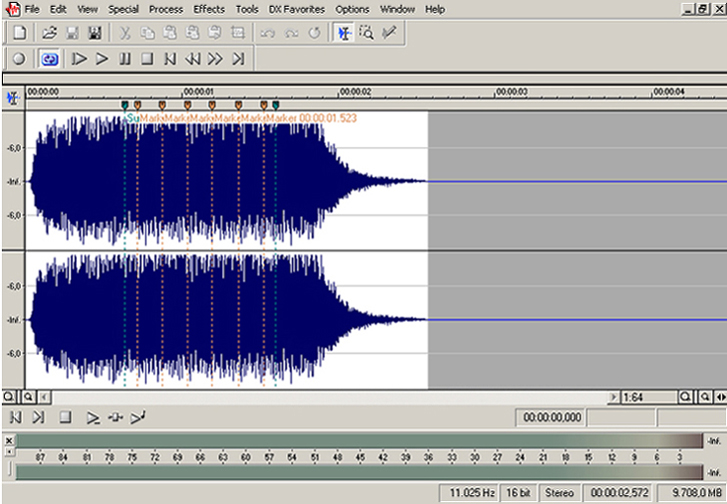Select the Pencil tool in toolbar

coord(390,33)
